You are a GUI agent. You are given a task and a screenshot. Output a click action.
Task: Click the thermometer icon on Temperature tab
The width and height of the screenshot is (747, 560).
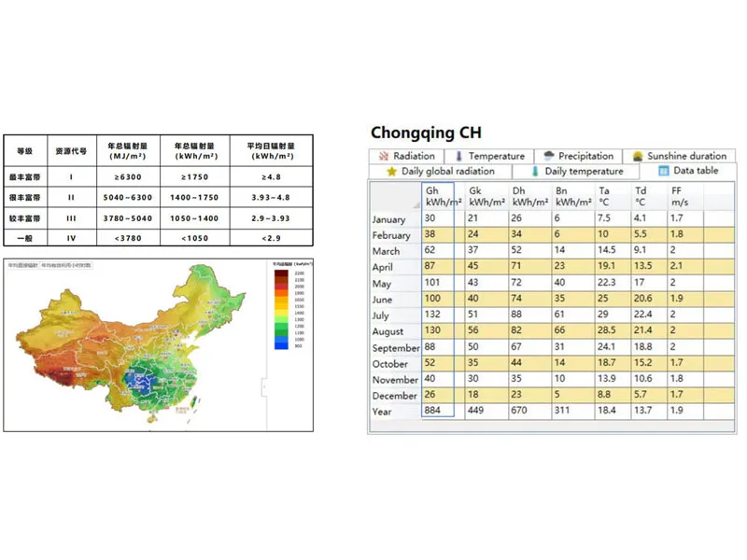(458, 156)
